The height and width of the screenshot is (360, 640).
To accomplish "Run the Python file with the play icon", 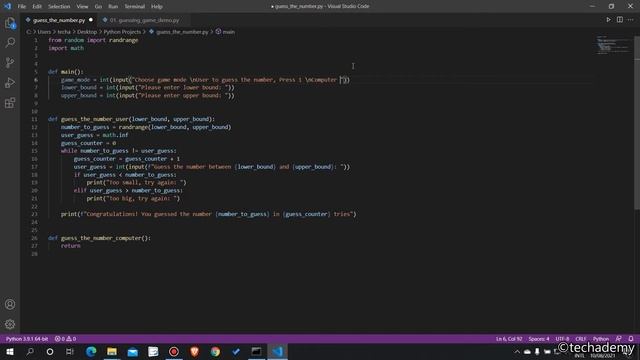I will click(x=608, y=20).
